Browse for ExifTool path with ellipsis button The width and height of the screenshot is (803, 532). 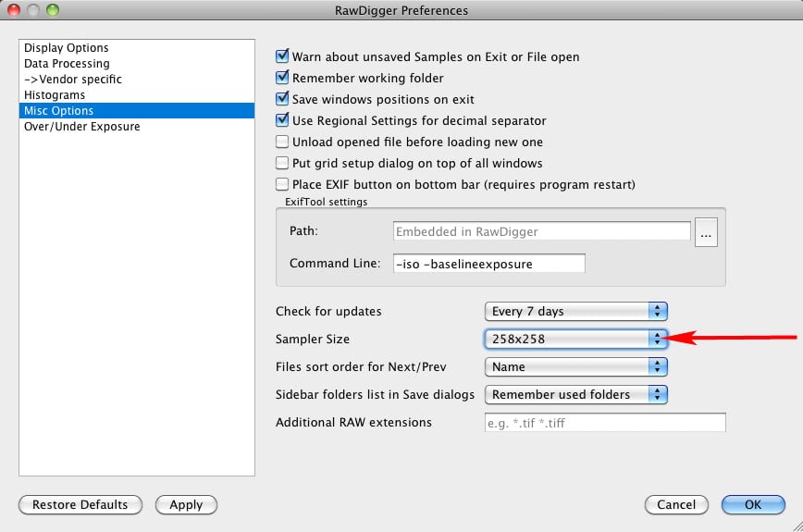(x=706, y=232)
